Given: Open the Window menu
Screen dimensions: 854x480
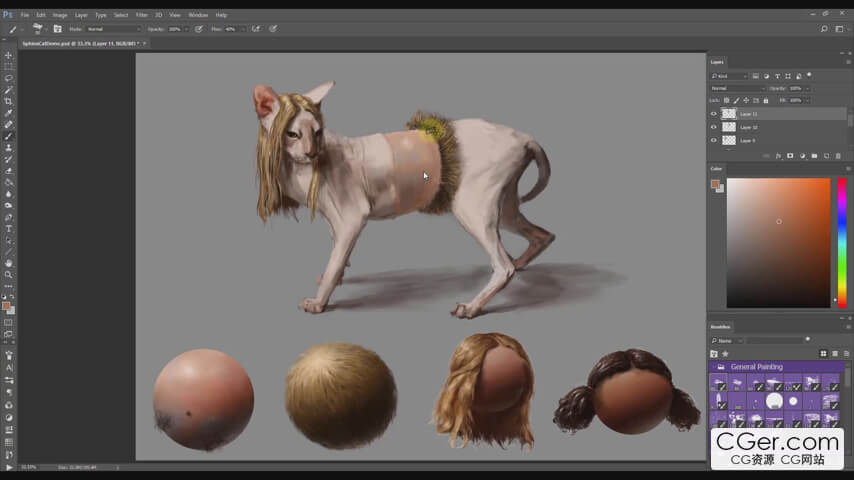Looking at the screenshot, I should point(198,15).
